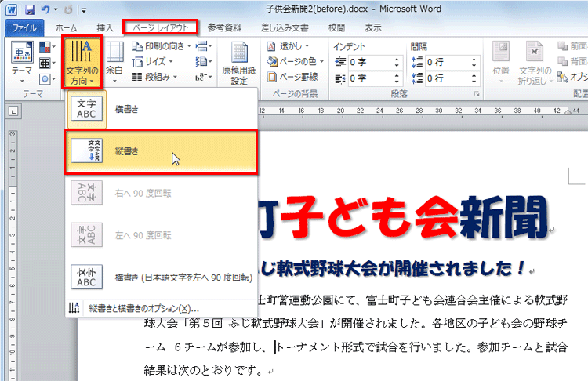Open the 段組み columns menu

click(x=154, y=77)
